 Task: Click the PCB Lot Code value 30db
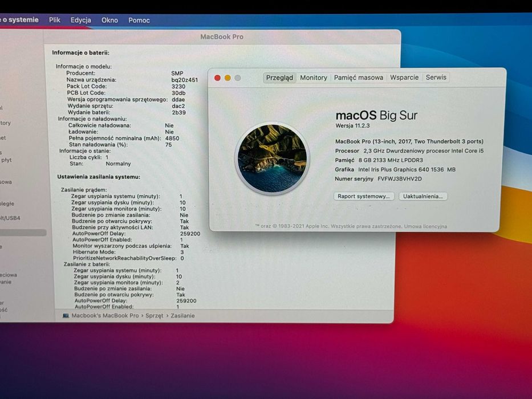tap(178, 93)
